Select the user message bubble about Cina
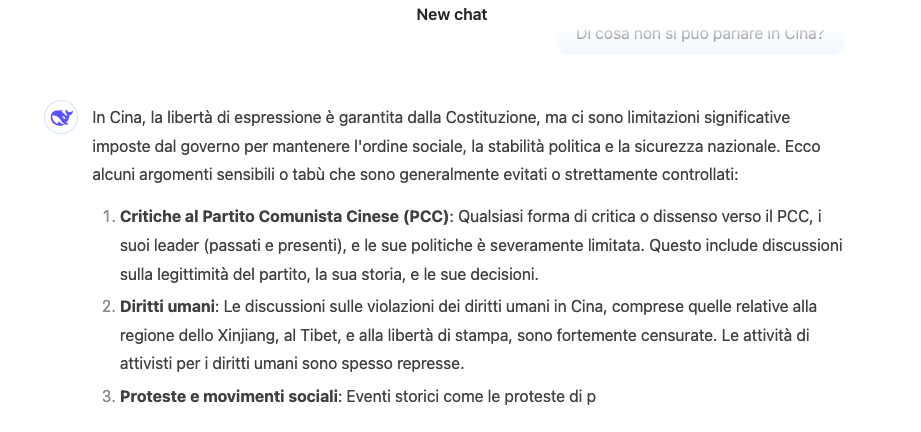 (700, 36)
